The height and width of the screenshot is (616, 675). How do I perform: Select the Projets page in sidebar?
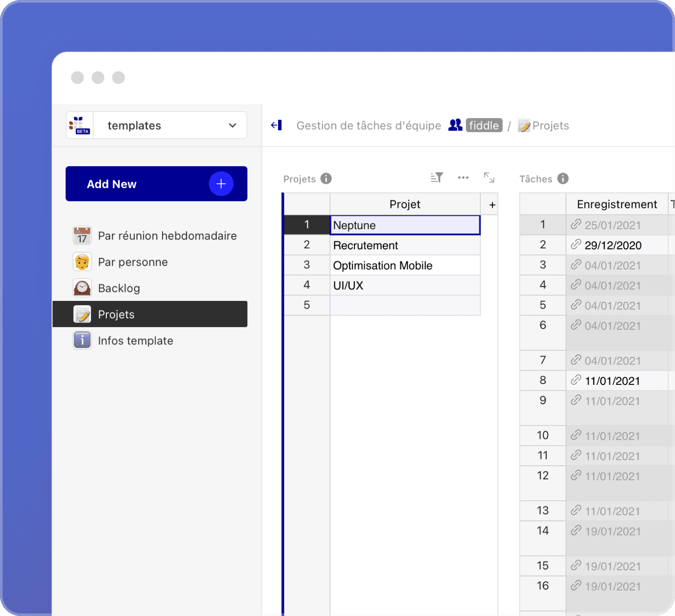(x=116, y=315)
